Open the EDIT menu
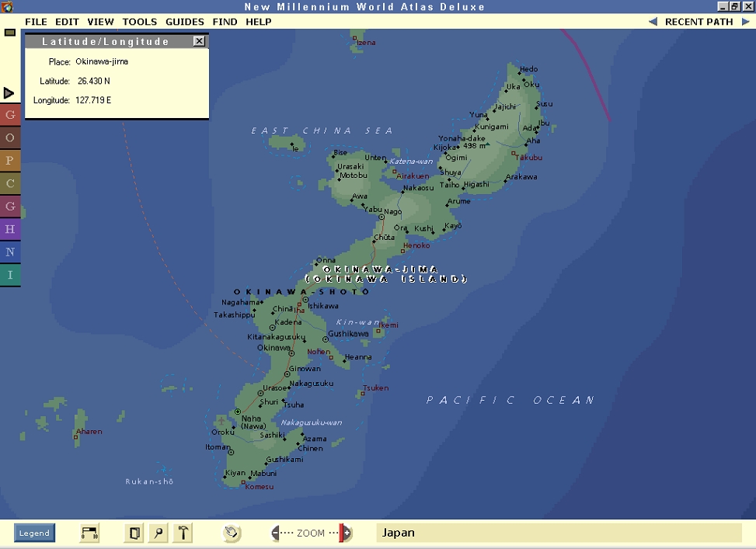 [x=67, y=22]
